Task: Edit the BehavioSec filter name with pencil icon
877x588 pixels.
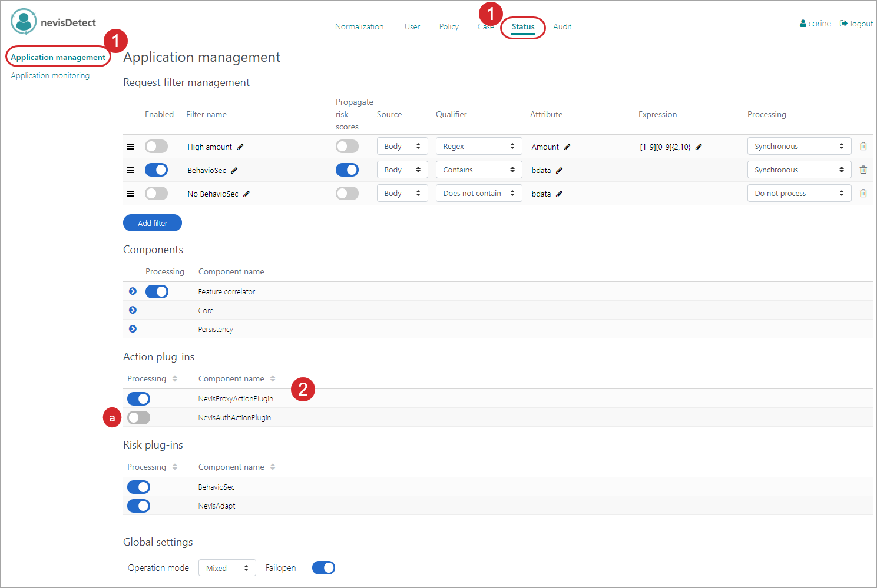Action: pyautogui.click(x=234, y=171)
